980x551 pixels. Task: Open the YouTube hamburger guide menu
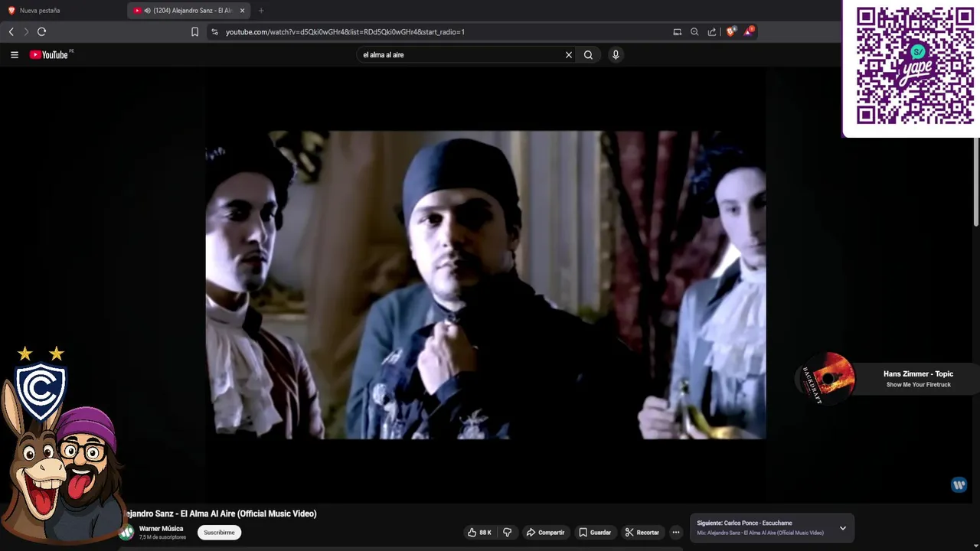[x=14, y=55]
